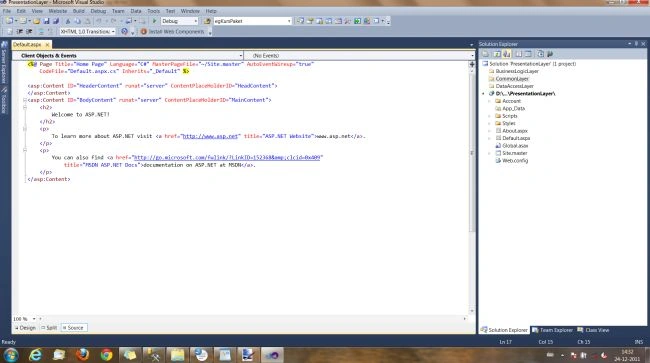
Task: Switch to Design view
Action: (25, 328)
